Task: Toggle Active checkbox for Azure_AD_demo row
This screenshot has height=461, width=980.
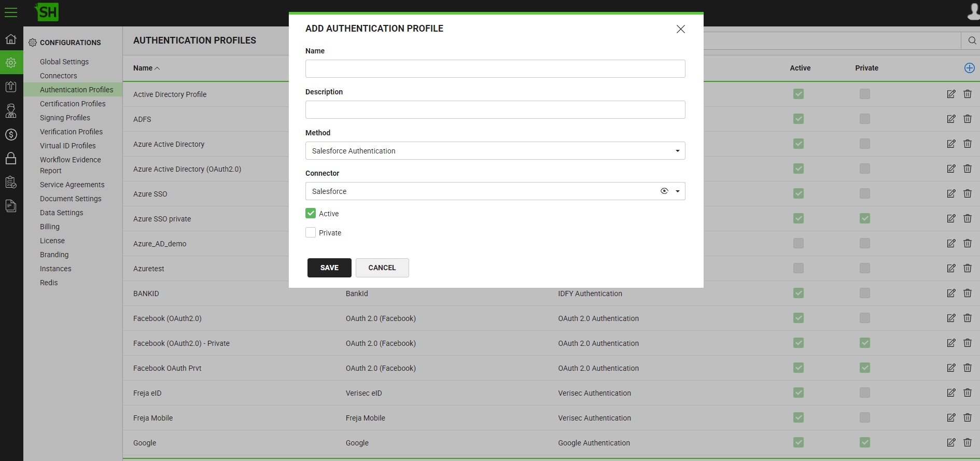Action: [x=799, y=243]
